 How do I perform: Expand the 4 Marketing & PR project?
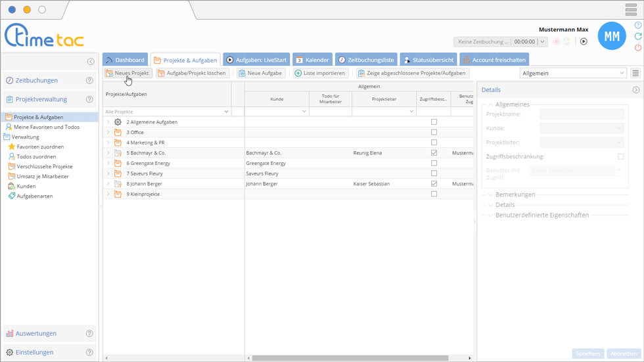point(108,143)
